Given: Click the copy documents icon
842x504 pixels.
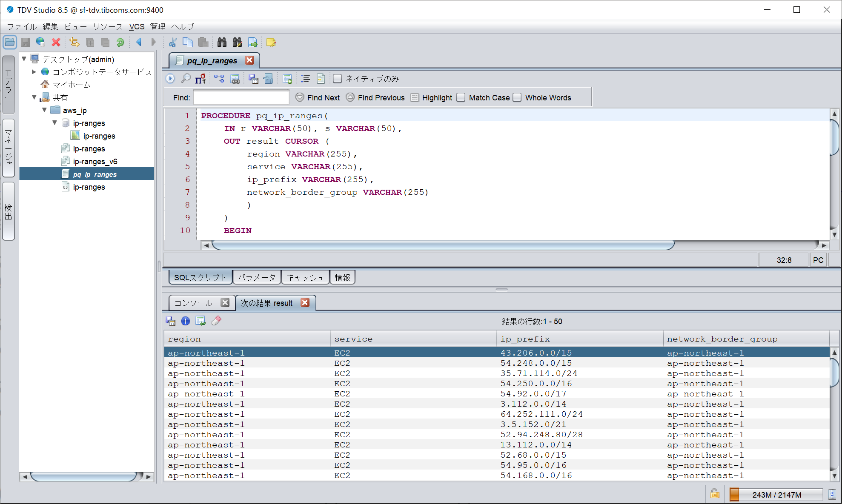Looking at the screenshot, I should click(188, 42).
